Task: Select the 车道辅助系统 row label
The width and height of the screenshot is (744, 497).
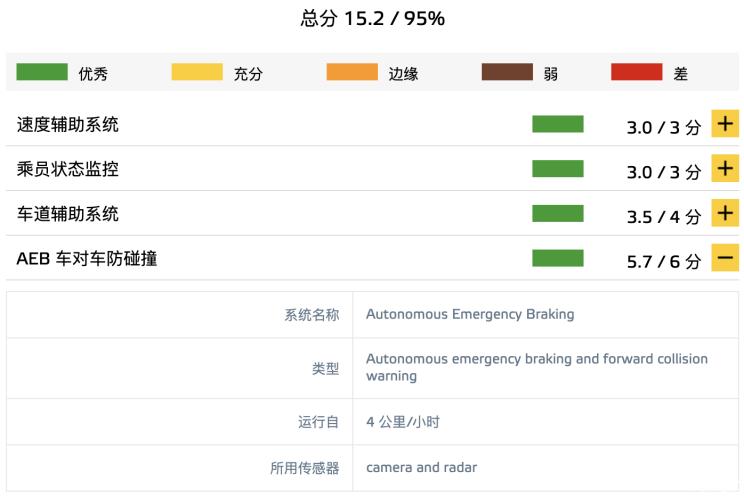Action: [x=68, y=214]
